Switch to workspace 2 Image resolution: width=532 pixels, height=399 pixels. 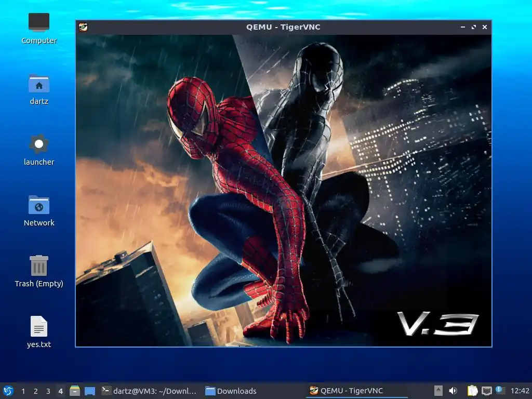pos(36,391)
